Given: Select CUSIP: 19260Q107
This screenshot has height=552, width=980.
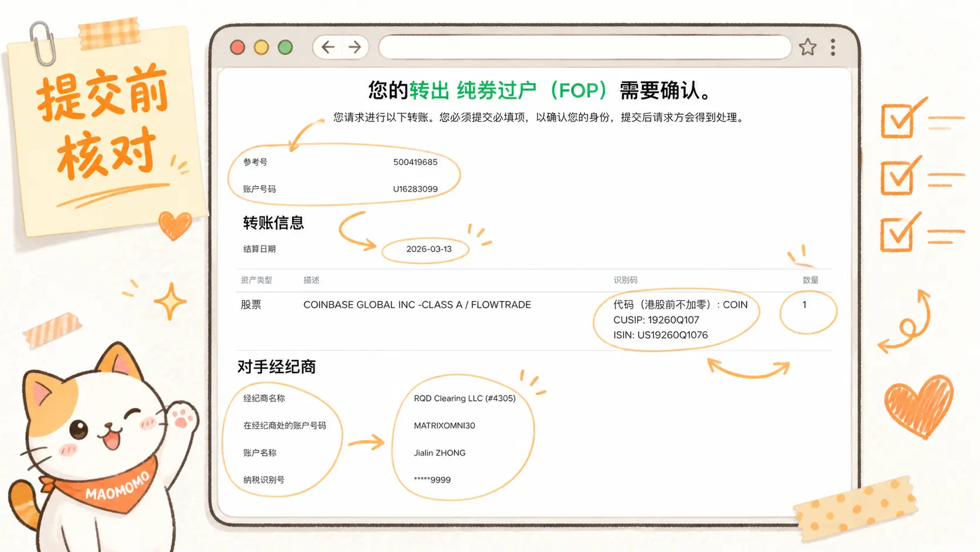Looking at the screenshot, I should click(x=656, y=320).
